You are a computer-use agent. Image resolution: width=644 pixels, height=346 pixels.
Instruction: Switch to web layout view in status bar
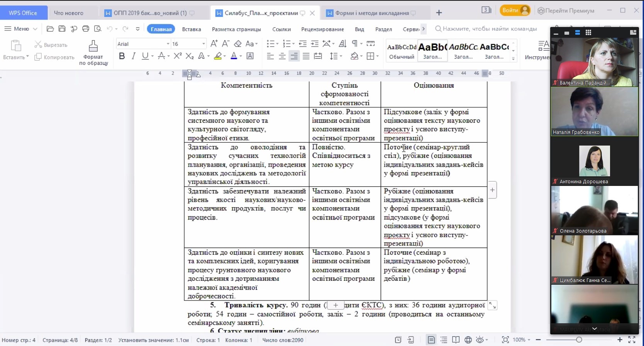(x=468, y=340)
